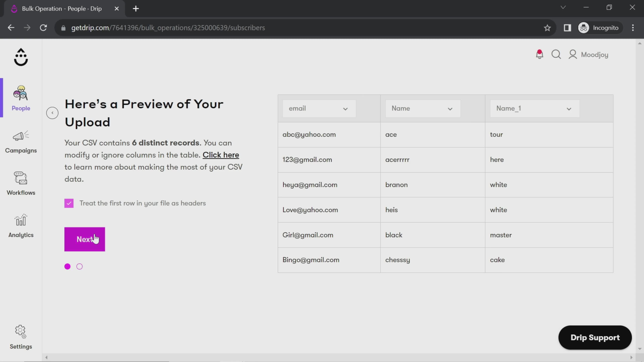Click the pagination second dot indicator

(80, 266)
